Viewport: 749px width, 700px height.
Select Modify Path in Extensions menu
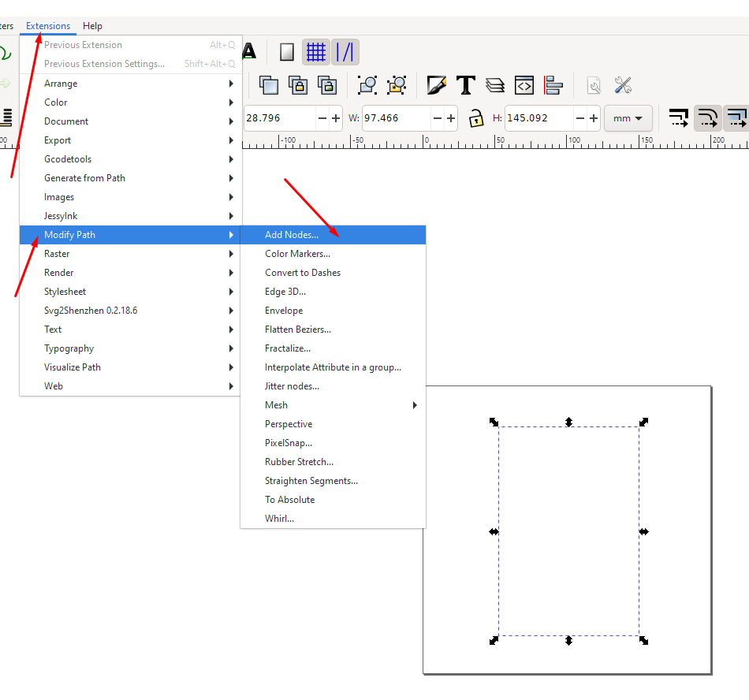point(130,235)
